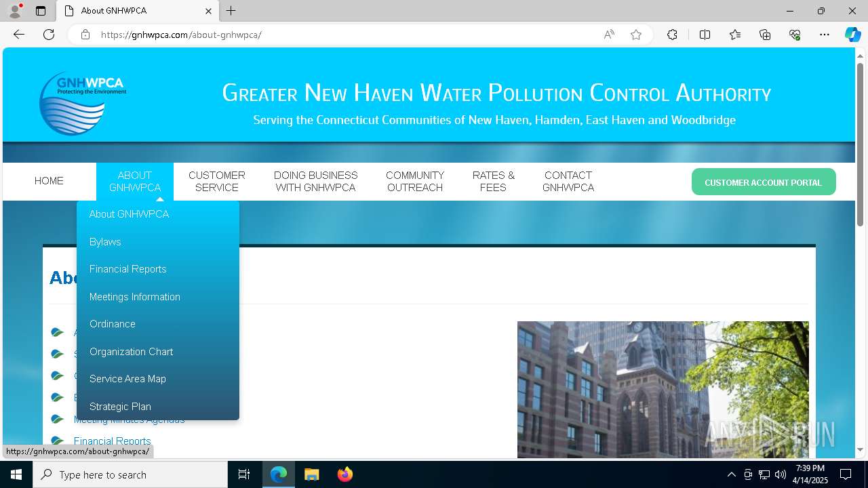
Task: Open Task View on the taskbar
Action: coord(244,474)
